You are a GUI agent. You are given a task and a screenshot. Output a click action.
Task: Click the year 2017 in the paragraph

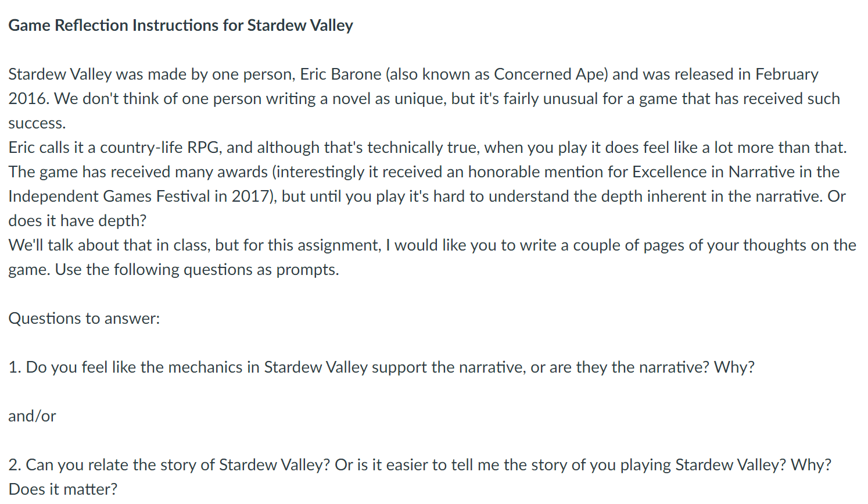pos(250,196)
